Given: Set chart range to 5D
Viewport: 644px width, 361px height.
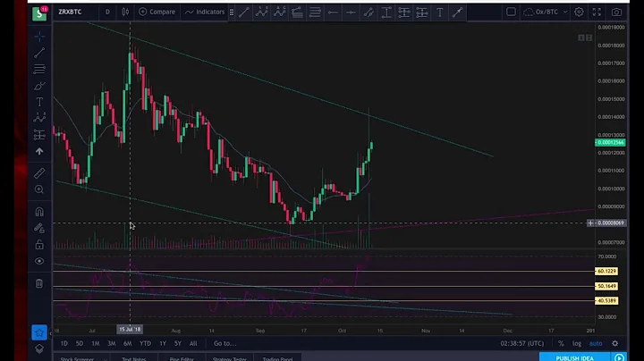Looking at the screenshot, I should pos(80,343).
